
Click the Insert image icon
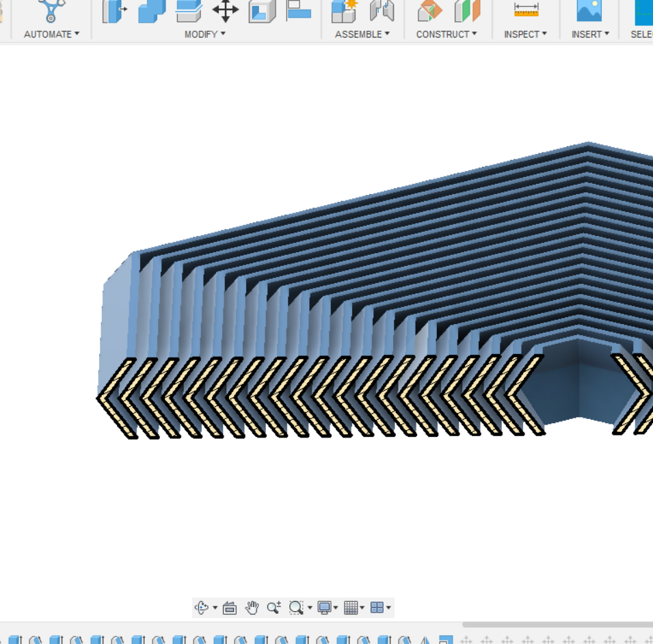point(589,10)
